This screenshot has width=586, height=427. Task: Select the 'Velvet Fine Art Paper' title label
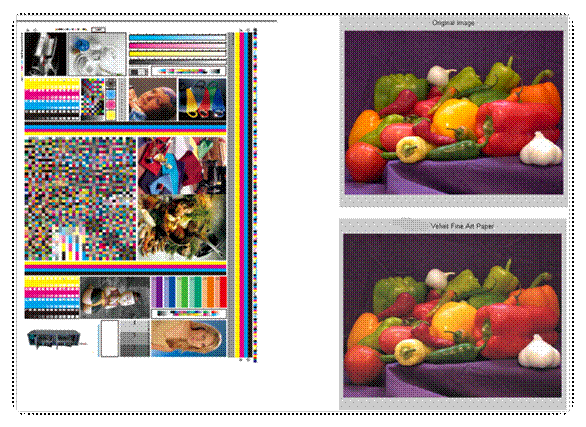[462, 226]
